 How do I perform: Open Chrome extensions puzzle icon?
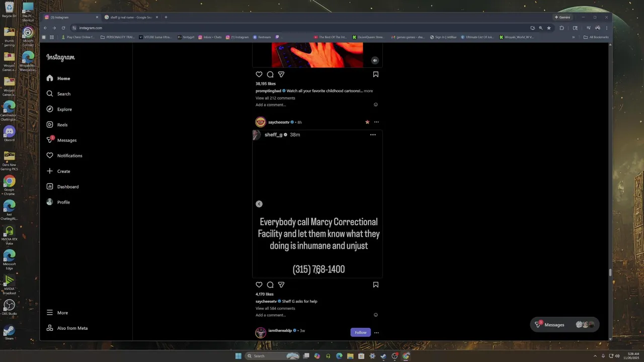[x=562, y=28]
